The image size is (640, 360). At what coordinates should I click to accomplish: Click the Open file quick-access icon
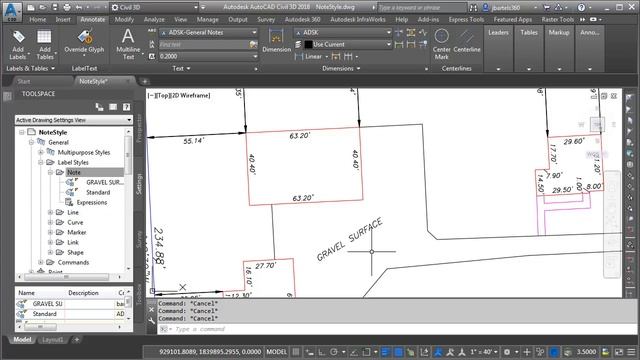[43, 7]
